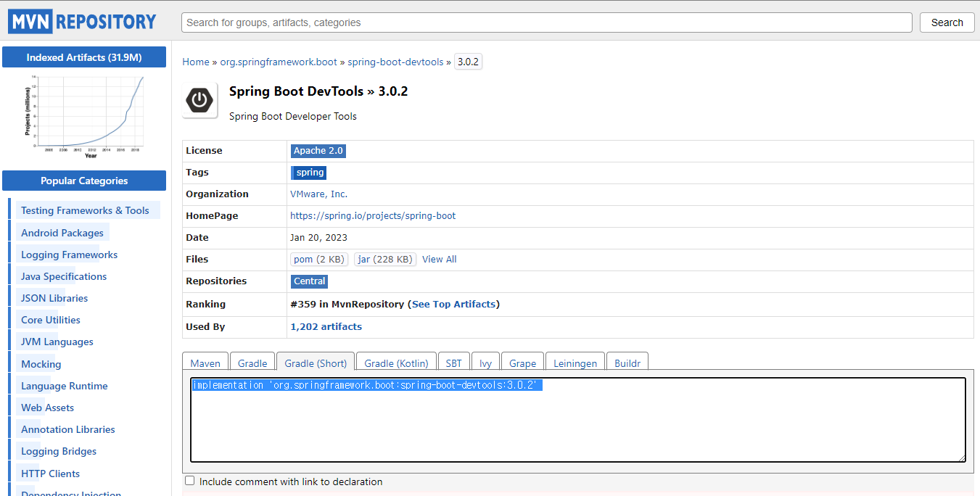
Task: Open Logging Bridges category
Action: tap(59, 451)
